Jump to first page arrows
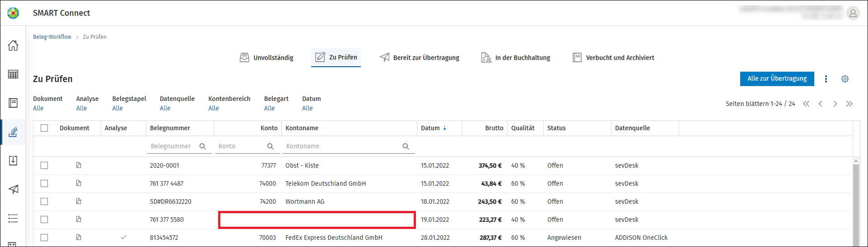 click(x=806, y=104)
